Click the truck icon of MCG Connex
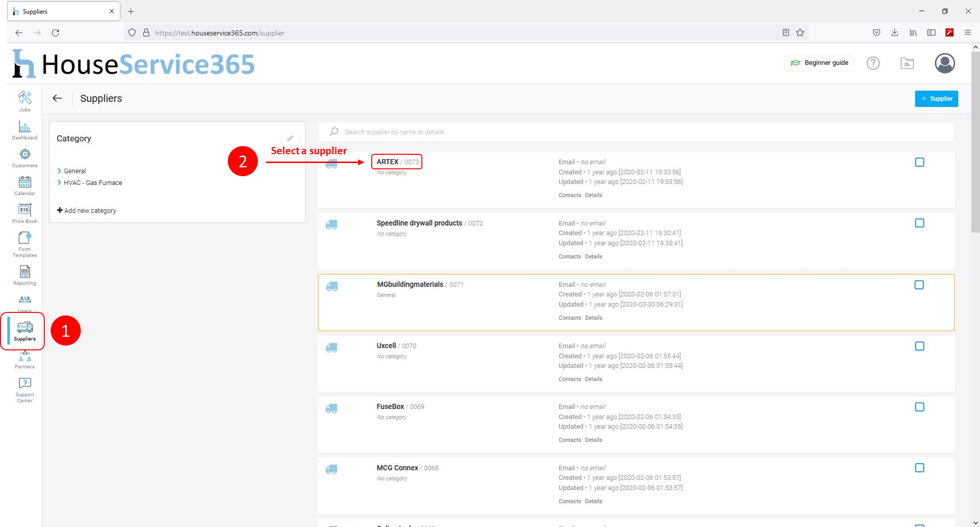Image resolution: width=980 pixels, height=527 pixels. click(x=331, y=470)
